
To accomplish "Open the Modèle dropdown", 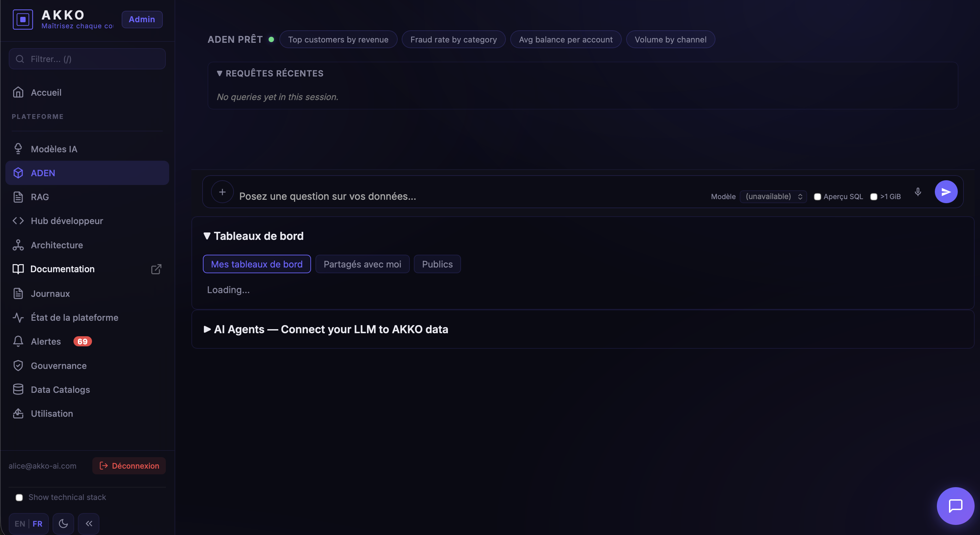I will click(773, 197).
